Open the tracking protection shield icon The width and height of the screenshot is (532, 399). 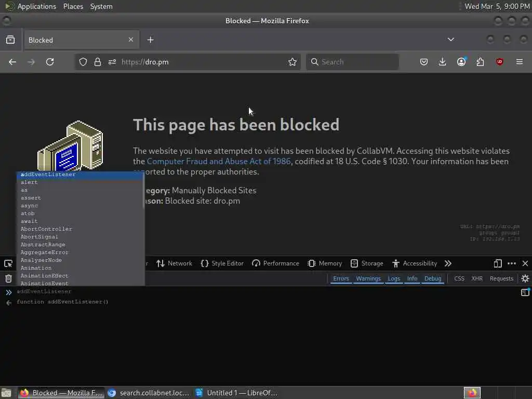(83, 62)
